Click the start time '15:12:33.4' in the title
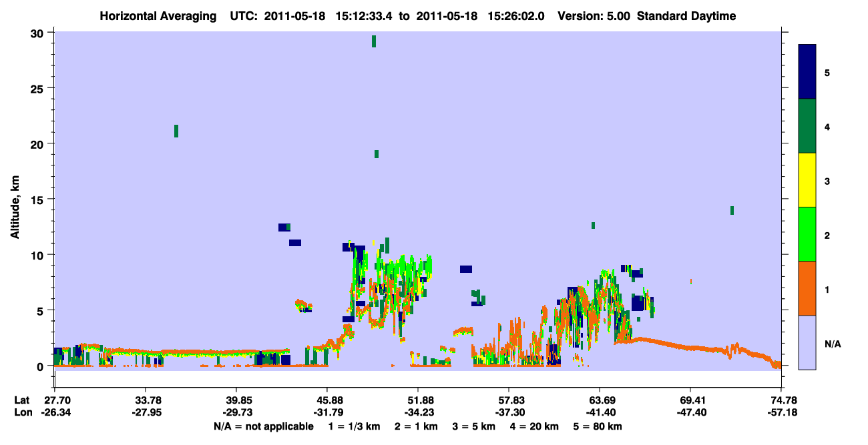Image resolution: width=868 pixels, height=445 pixels. (365, 16)
